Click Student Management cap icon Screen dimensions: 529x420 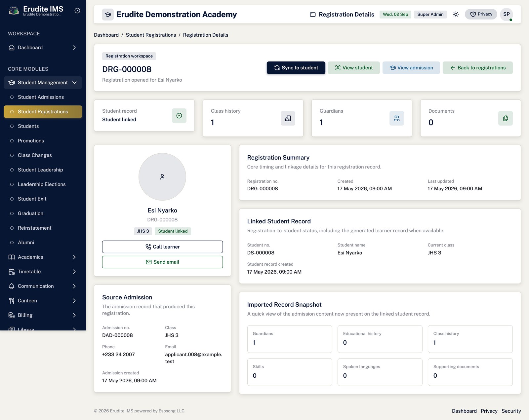click(12, 83)
